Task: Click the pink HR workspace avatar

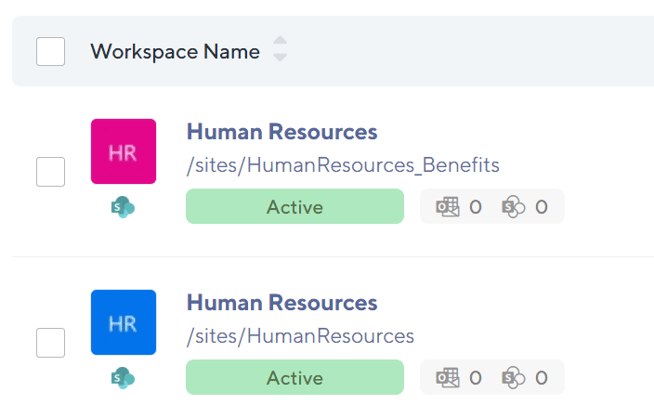Action: 123,151
